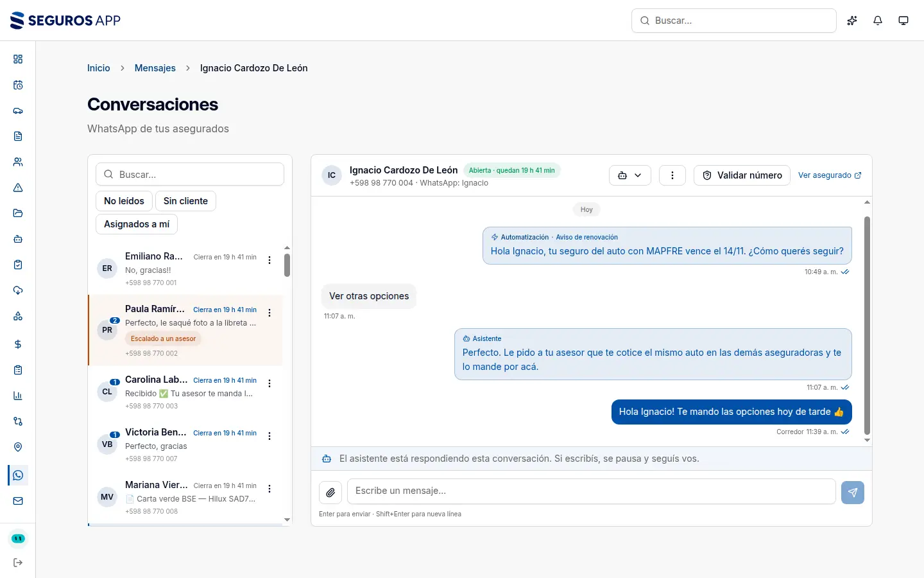Screen dimensions: 924x578
Task: Click the monitor display icon in header
Action: [x=903, y=21]
